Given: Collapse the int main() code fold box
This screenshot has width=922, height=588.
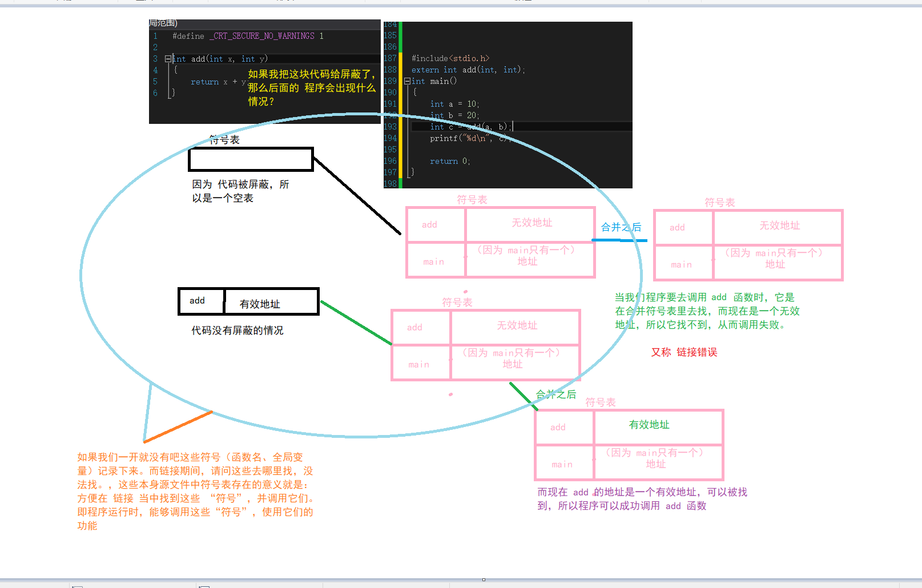Looking at the screenshot, I should (407, 81).
